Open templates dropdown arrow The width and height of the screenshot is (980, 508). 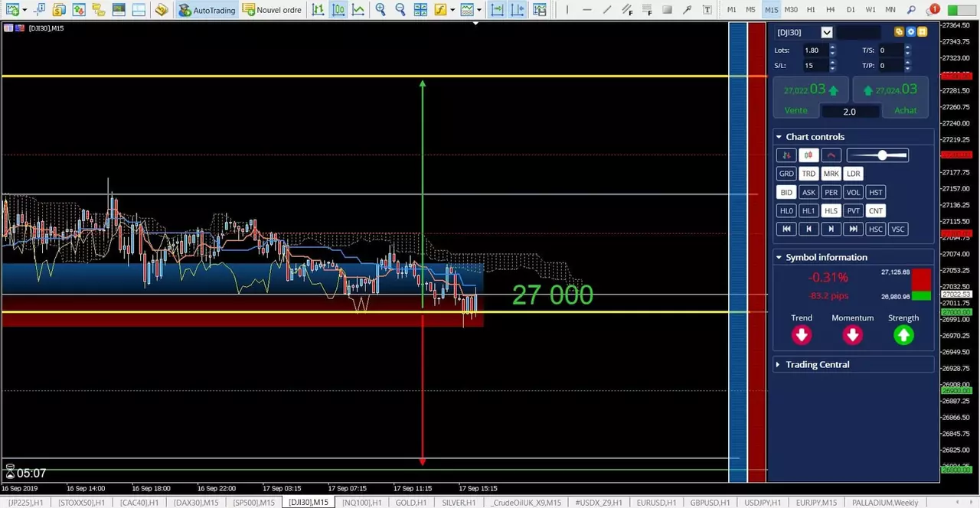pos(479,10)
